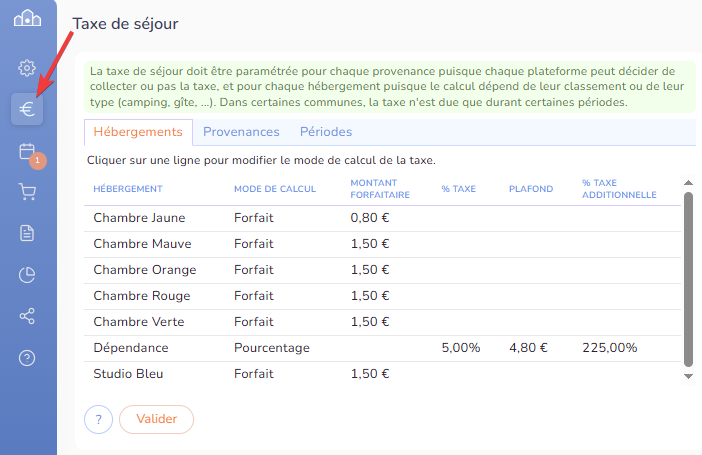Select the euro pricing icon in sidebar
The height and width of the screenshot is (455, 702).
(27, 110)
